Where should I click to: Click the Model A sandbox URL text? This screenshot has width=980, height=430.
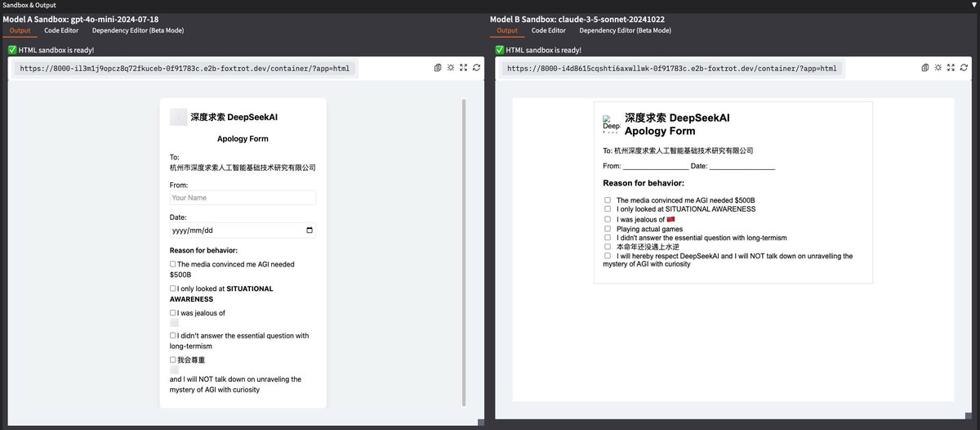point(185,69)
